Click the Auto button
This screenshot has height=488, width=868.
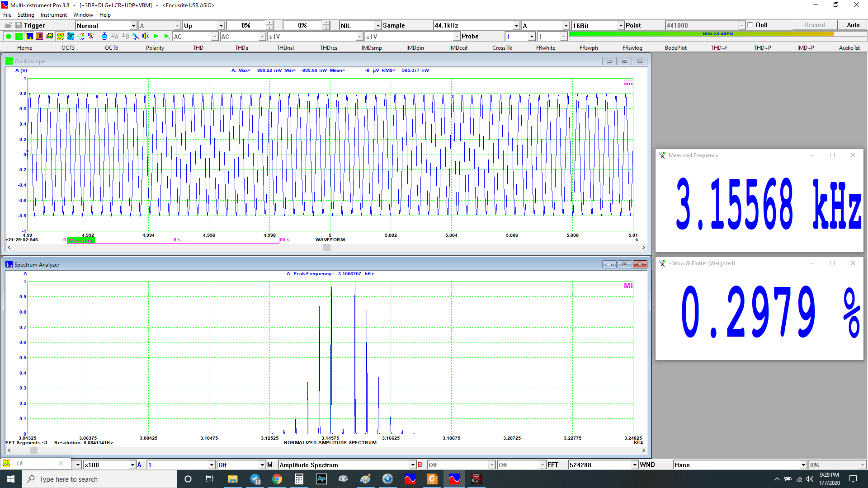click(x=853, y=25)
